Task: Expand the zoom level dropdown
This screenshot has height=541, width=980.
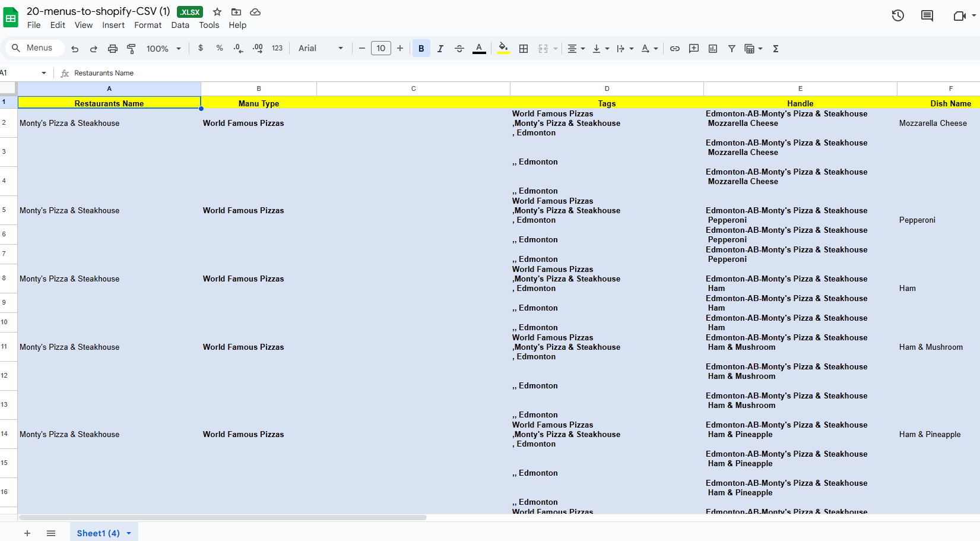Action: click(x=164, y=49)
